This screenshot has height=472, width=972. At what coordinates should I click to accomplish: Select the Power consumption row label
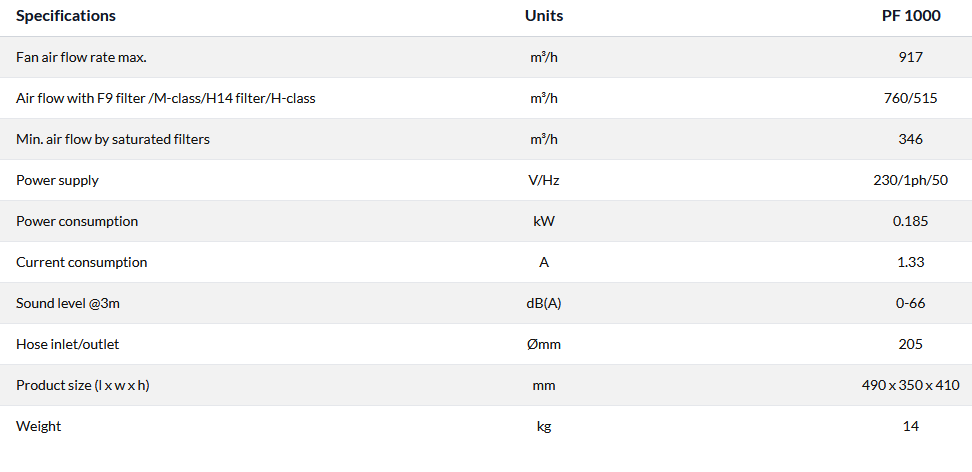(77, 221)
